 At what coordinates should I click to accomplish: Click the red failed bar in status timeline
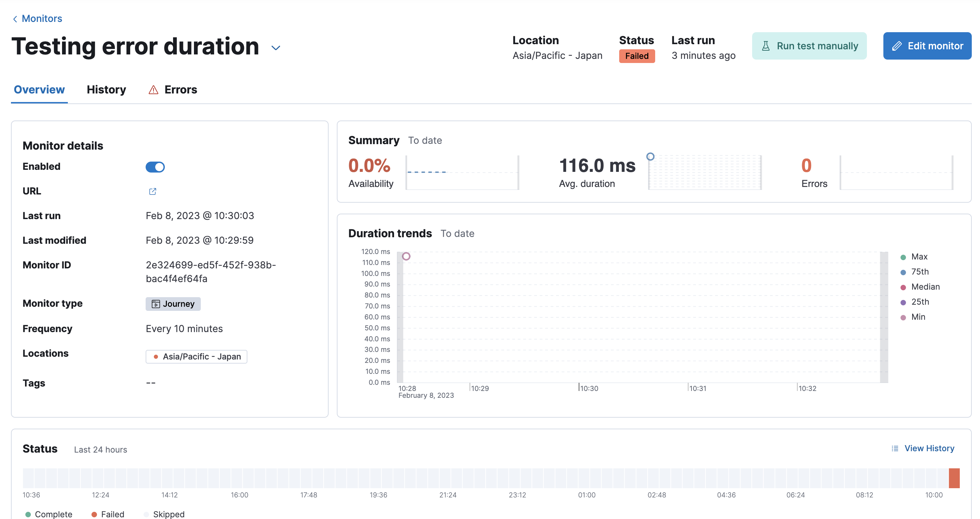point(954,478)
